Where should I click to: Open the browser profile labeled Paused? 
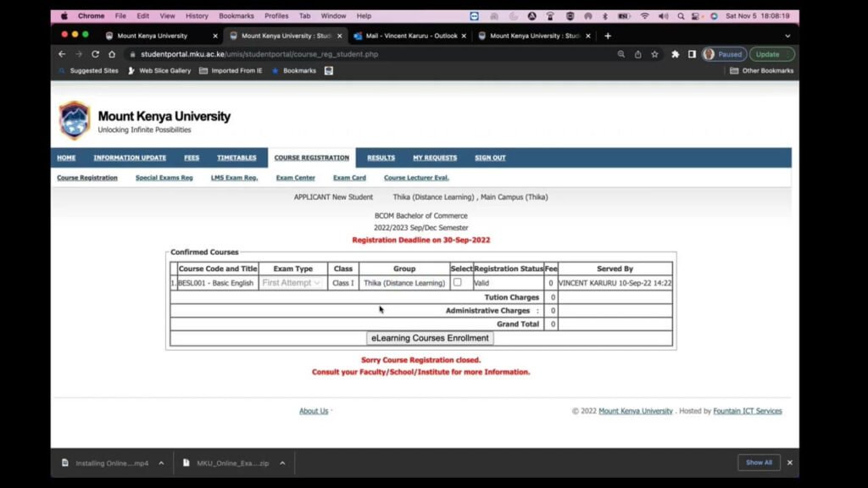[x=722, y=54]
